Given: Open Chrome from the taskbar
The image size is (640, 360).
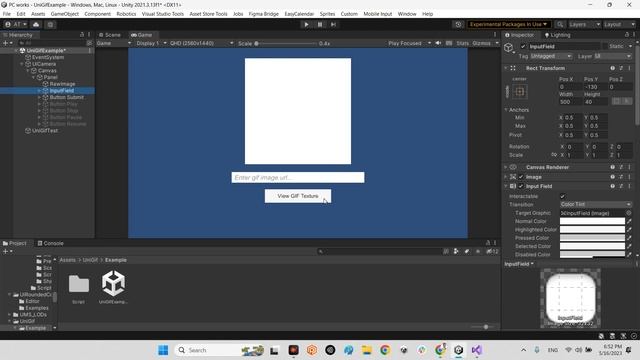Looking at the screenshot, I should coord(385,350).
